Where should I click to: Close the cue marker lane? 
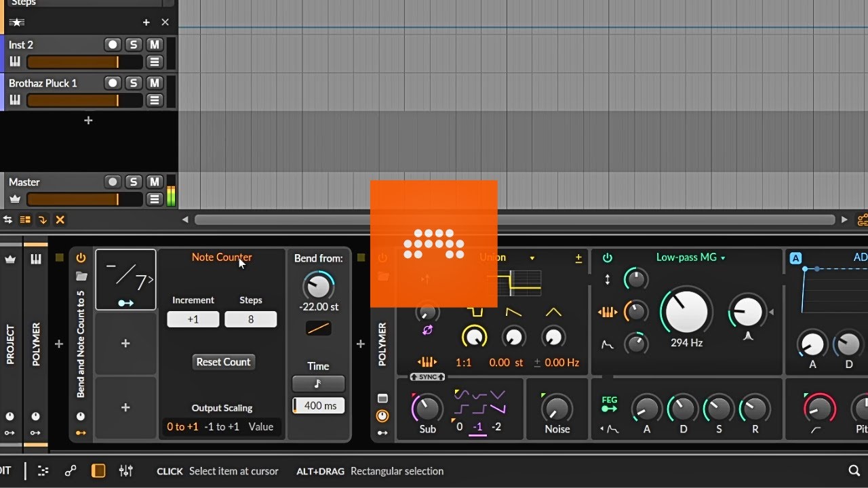(x=165, y=22)
